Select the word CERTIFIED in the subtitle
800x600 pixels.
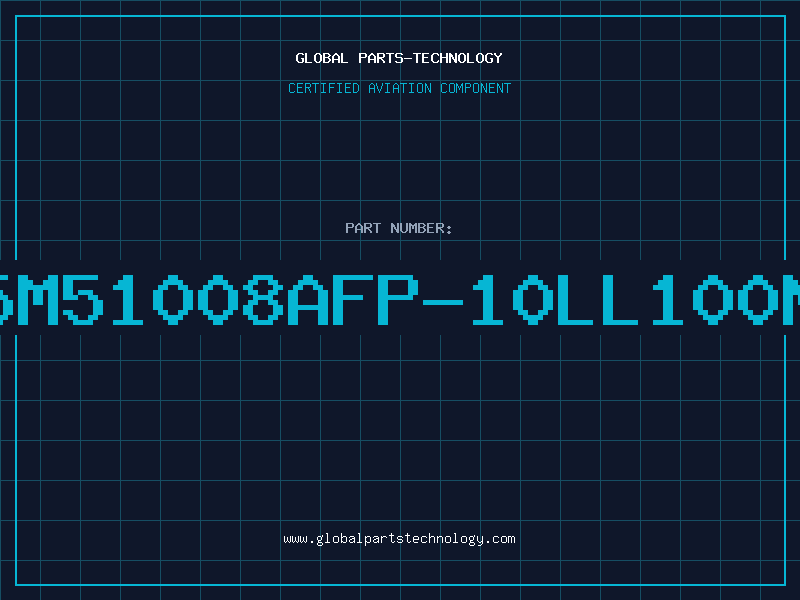click(324, 88)
